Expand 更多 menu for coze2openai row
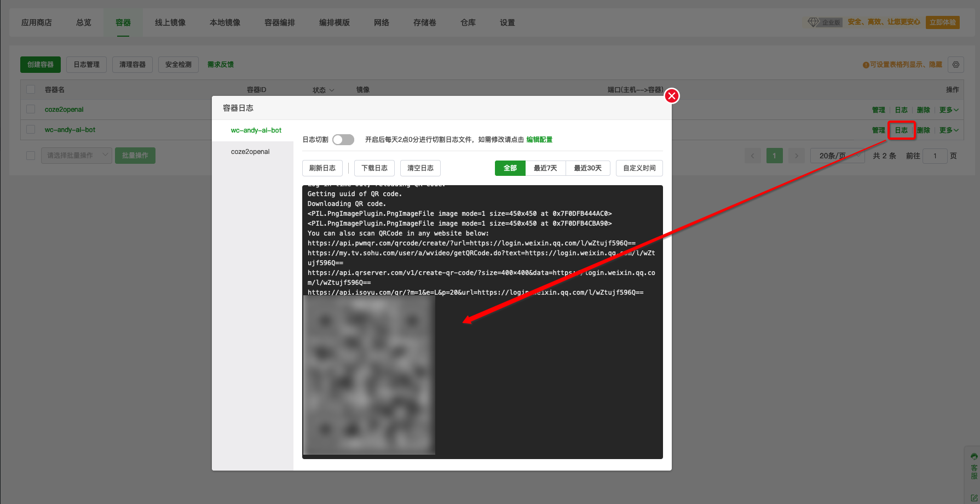Image resolution: width=980 pixels, height=504 pixels. click(949, 110)
